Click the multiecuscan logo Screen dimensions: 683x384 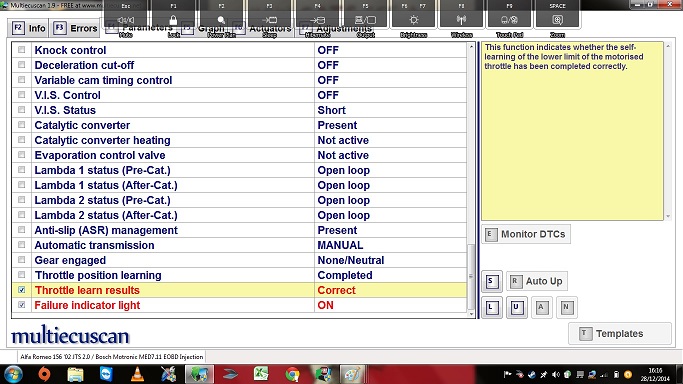pos(70,335)
